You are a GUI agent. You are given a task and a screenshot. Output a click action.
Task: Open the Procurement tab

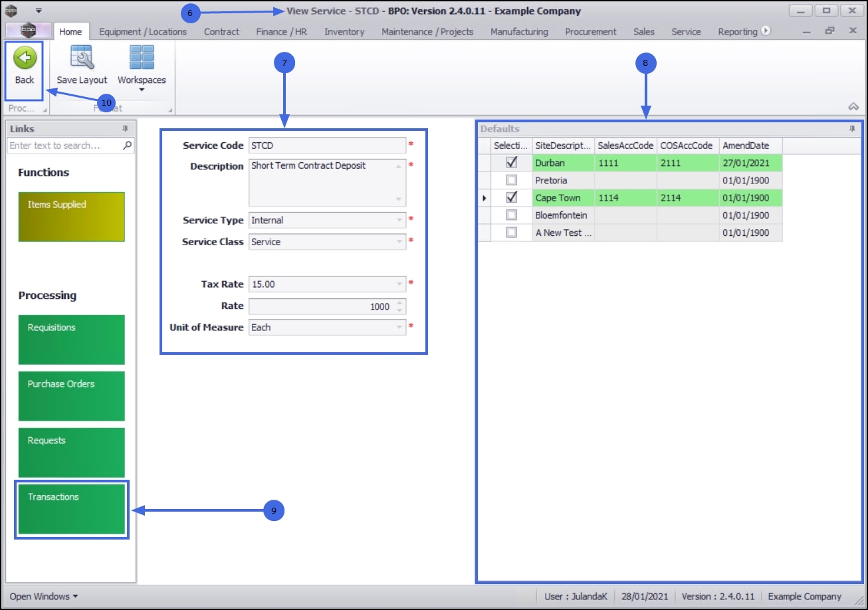tap(591, 31)
